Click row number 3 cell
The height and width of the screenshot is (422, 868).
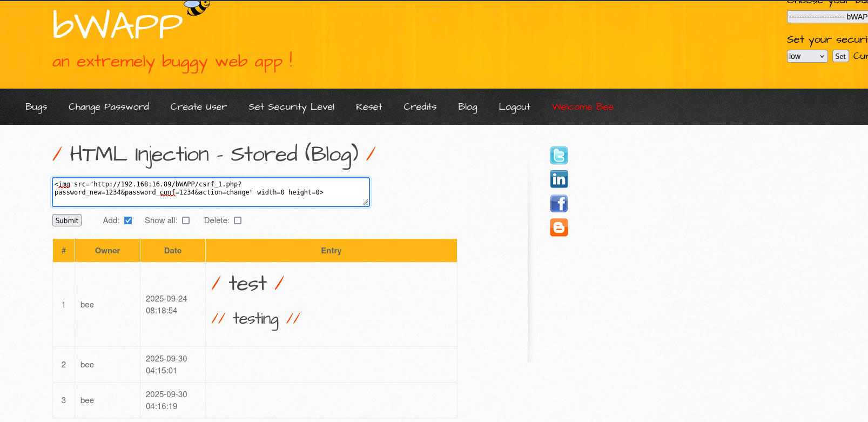tap(64, 400)
